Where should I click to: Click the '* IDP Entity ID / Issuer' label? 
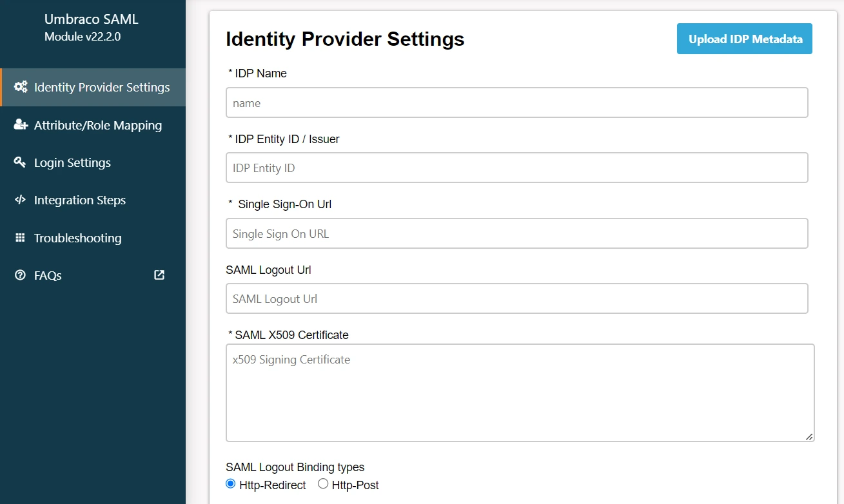pos(284,139)
